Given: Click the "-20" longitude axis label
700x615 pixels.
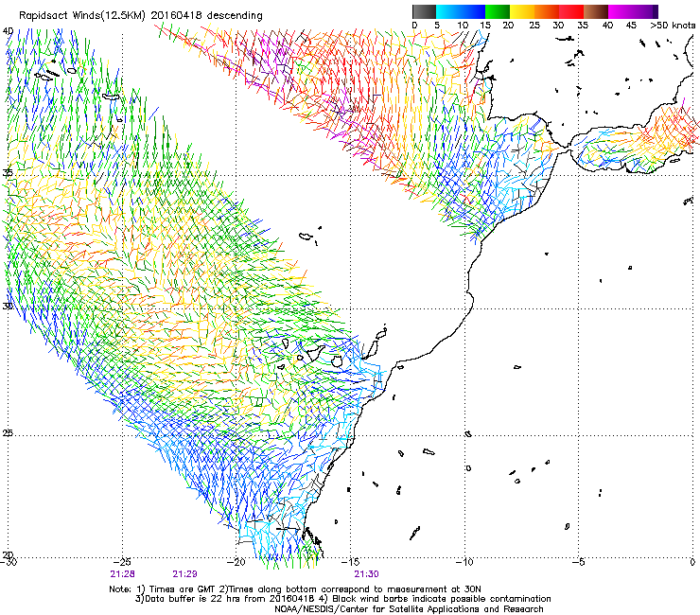Looking at the screenshot, I should point(236,562).
